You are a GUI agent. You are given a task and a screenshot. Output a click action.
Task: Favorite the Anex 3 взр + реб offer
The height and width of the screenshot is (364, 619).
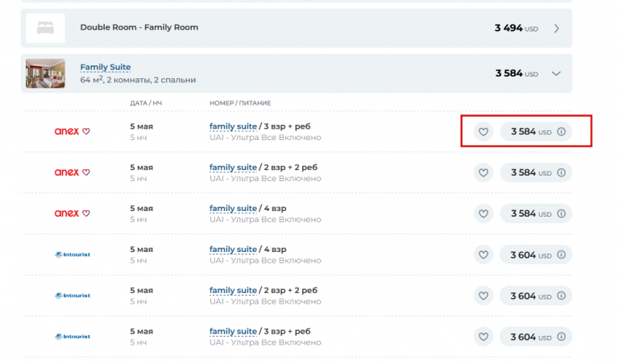[x=484, y=132]
